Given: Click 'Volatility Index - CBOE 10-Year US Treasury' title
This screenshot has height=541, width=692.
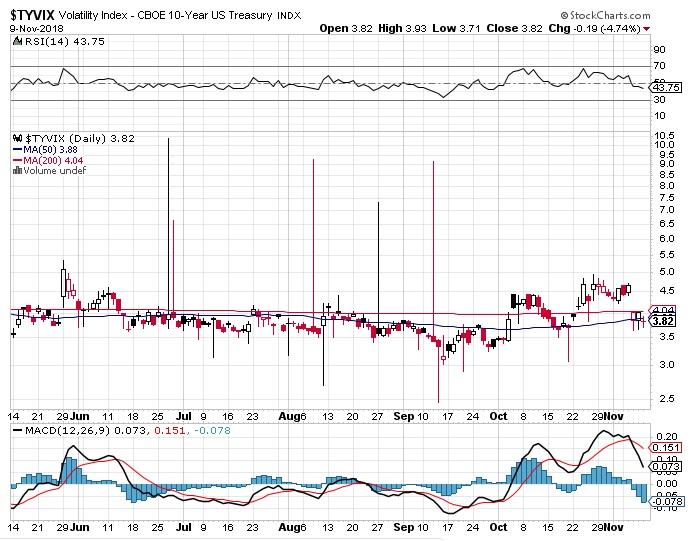Looking at the screenshot, I should pyautogui.click(x=165, y=15).
